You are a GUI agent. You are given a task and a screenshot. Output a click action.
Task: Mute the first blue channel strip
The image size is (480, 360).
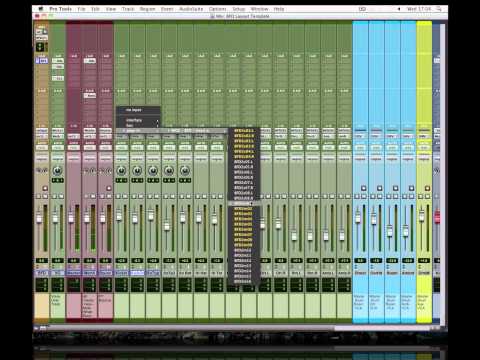point(364,196)
